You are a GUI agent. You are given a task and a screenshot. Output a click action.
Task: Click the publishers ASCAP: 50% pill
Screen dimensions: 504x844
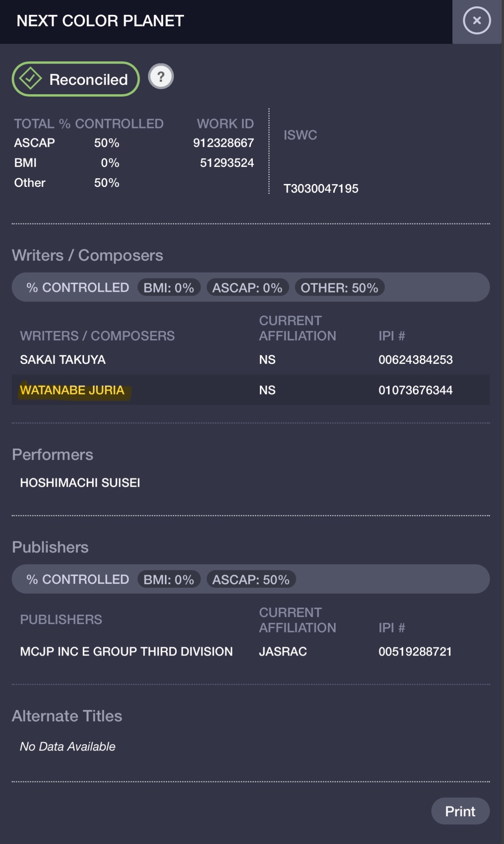coord(251,579)
